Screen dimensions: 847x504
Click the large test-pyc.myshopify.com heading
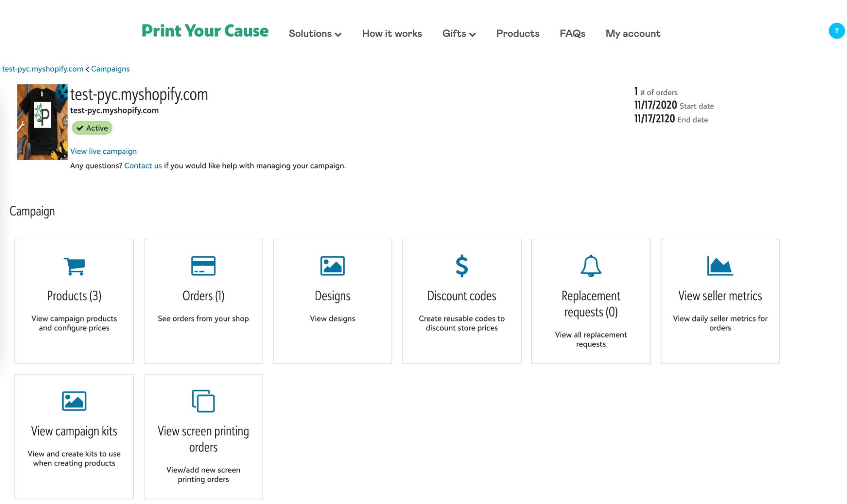click(139, 94)
